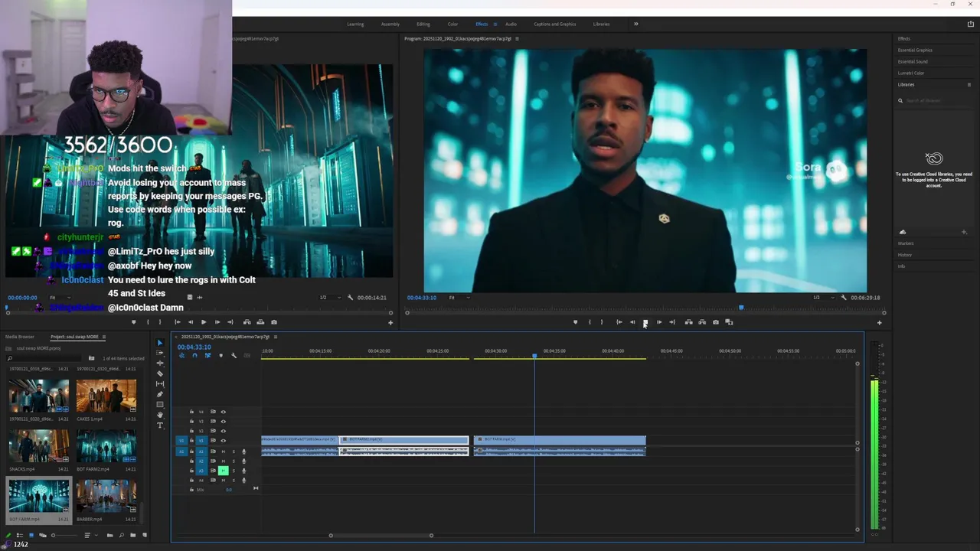Switch to the Assembly workspace
Viewport: 980px width, 551px height.
pyautogui.click(x=390, y=24)
